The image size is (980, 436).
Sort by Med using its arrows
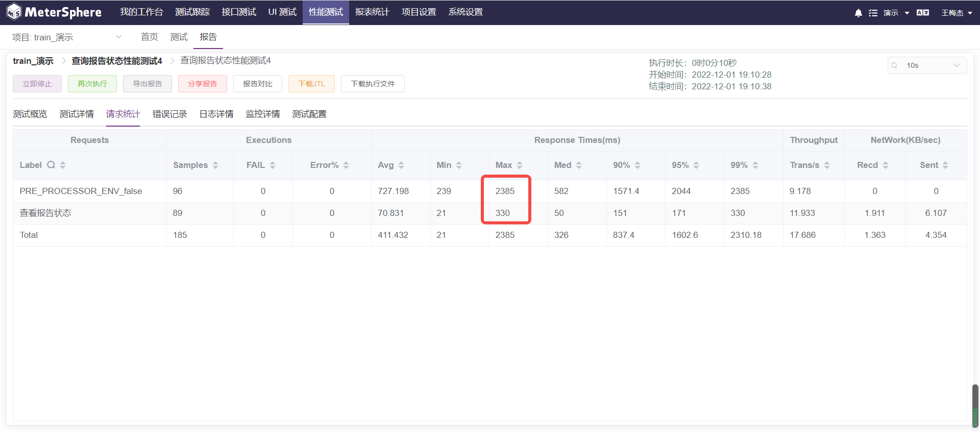[x=579, y=165]
